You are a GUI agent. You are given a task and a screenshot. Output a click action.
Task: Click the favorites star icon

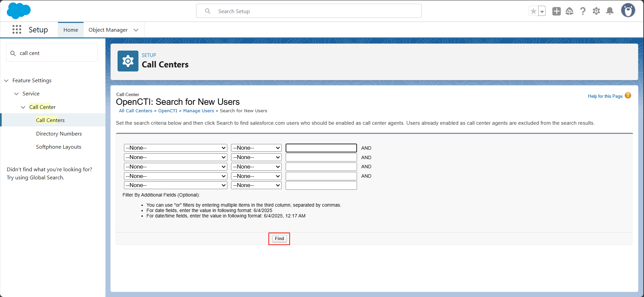click(x=534, y=11)
